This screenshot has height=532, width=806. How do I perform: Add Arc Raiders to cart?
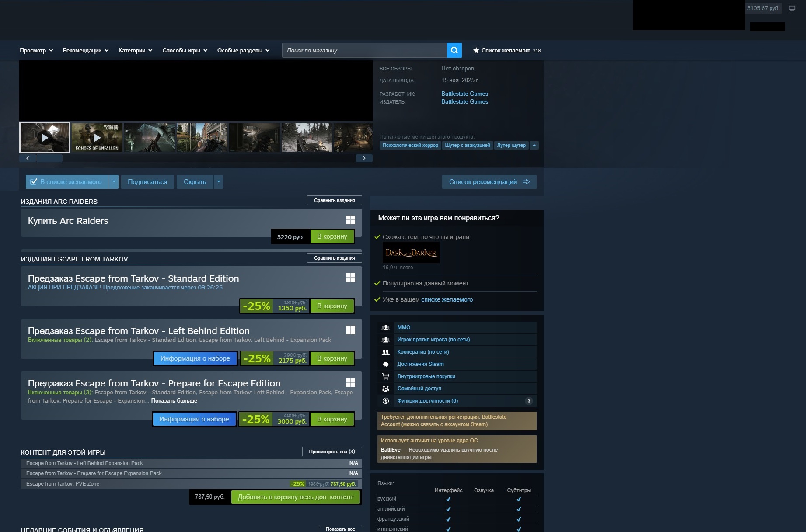[x=332, y=236]
